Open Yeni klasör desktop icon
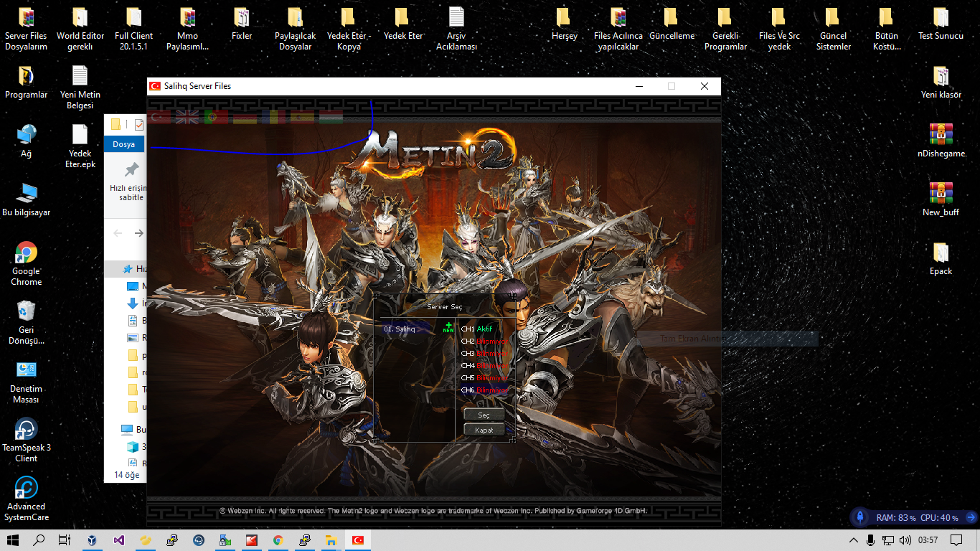 pos(941,83)
